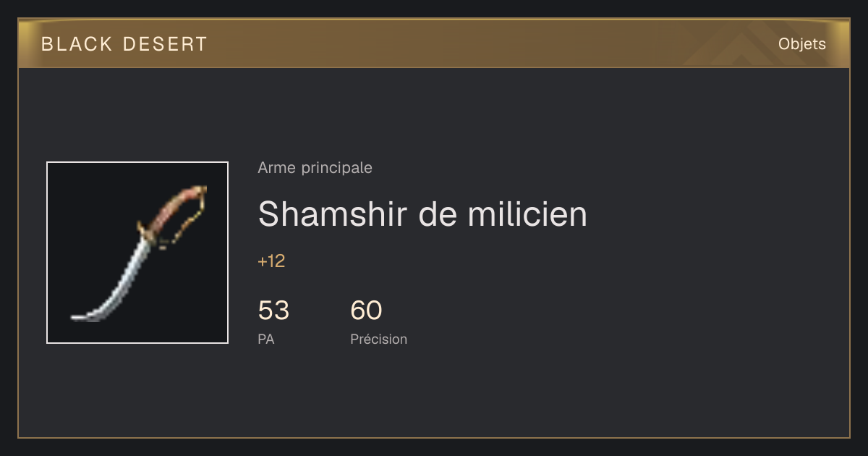868x456 pixels.
Task: Click the Shamshir sword item icon
Action: tap(137, 253)
